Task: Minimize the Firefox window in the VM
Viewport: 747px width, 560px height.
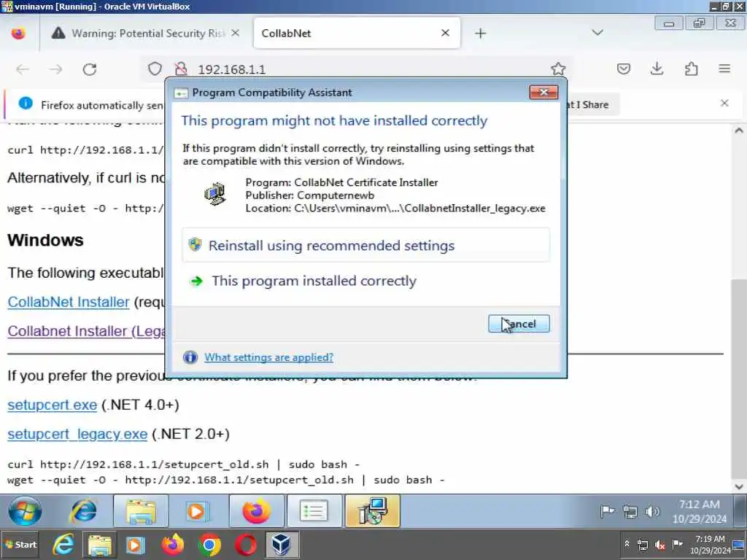Action: coord(669,23)
